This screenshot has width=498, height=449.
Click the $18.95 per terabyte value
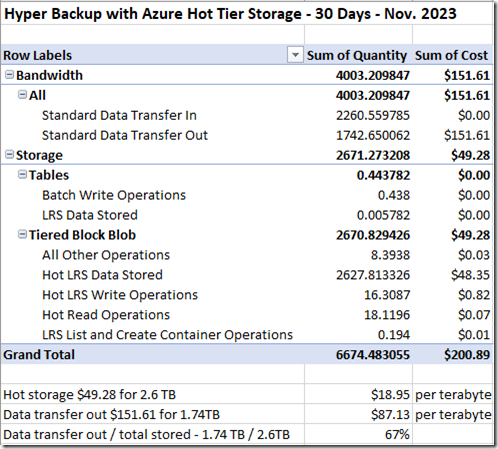click(x=390, y=395)
